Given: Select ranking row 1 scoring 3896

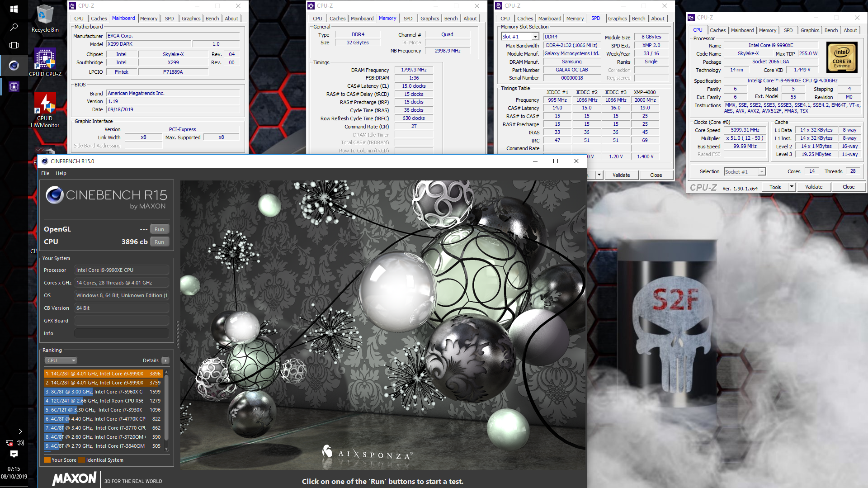Looking at the screenshot, I should pos(103,374).
